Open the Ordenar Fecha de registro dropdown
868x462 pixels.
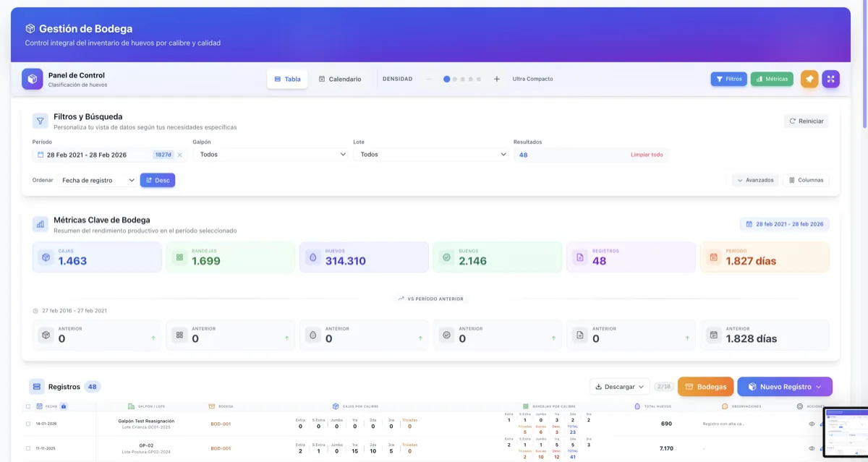[98, 180]
